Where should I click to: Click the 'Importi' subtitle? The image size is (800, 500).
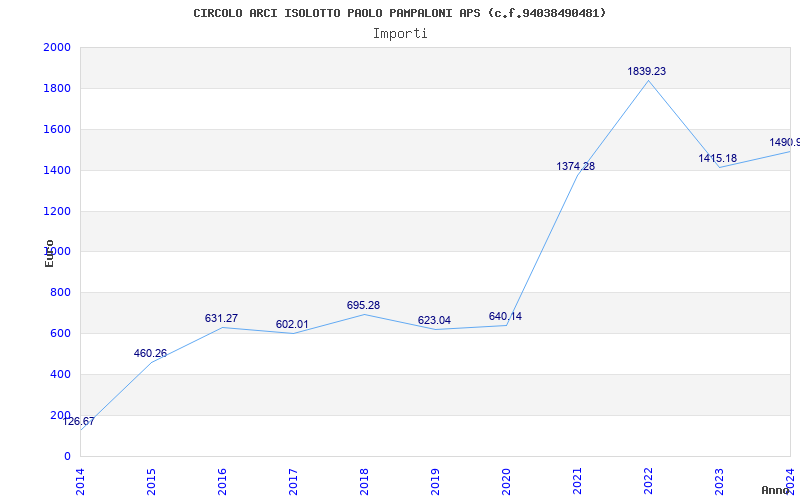pyautogui.click(x=400, y=34)
